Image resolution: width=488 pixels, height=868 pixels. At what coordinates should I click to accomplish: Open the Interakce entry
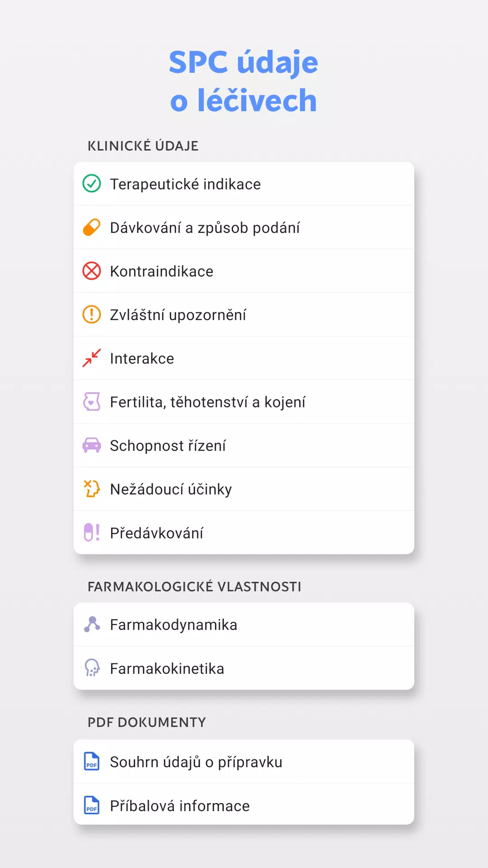244,358
